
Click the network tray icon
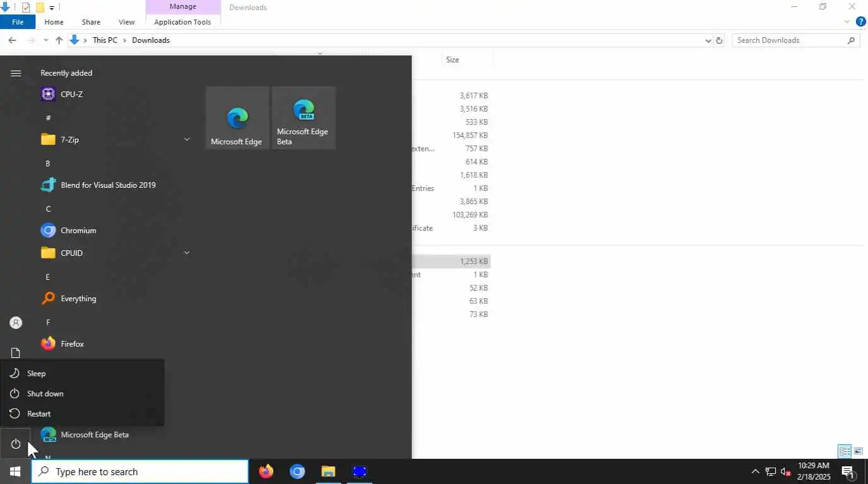click(770, 471)
